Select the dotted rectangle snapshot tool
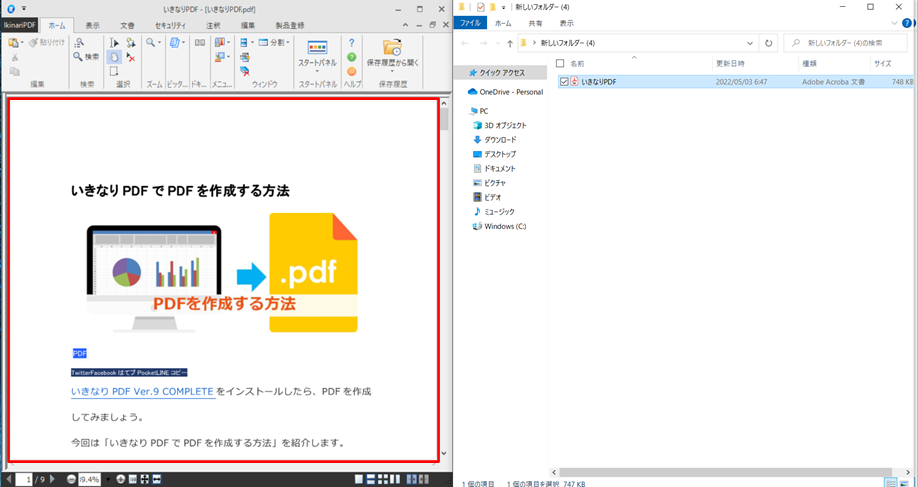Screen dimensions: 918x487 coord(115,71)
